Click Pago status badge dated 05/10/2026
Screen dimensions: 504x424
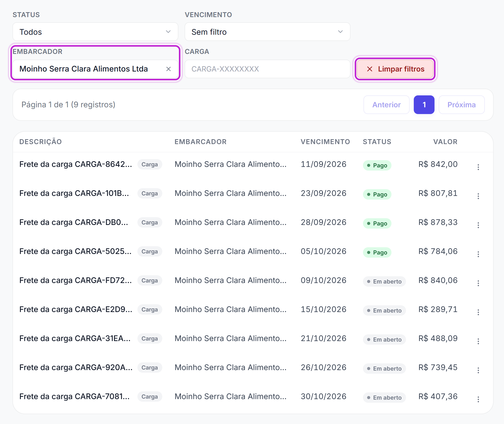coord(377,252)
